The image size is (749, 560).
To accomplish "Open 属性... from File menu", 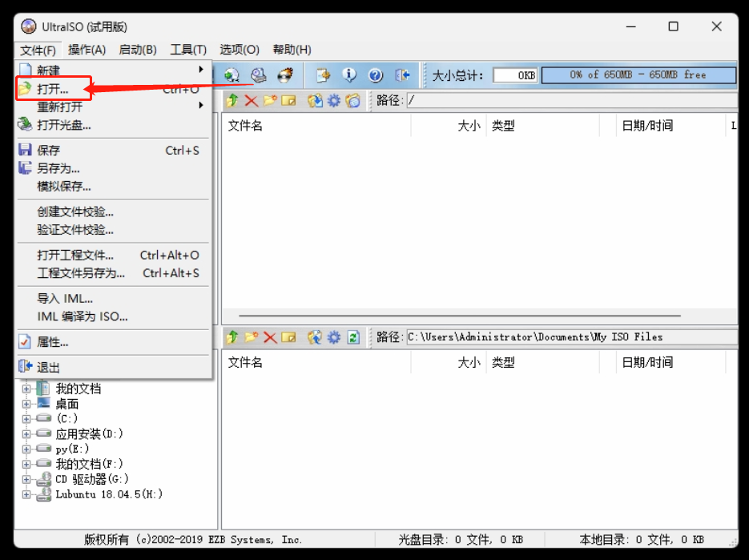I will click(x=113, y=342).
